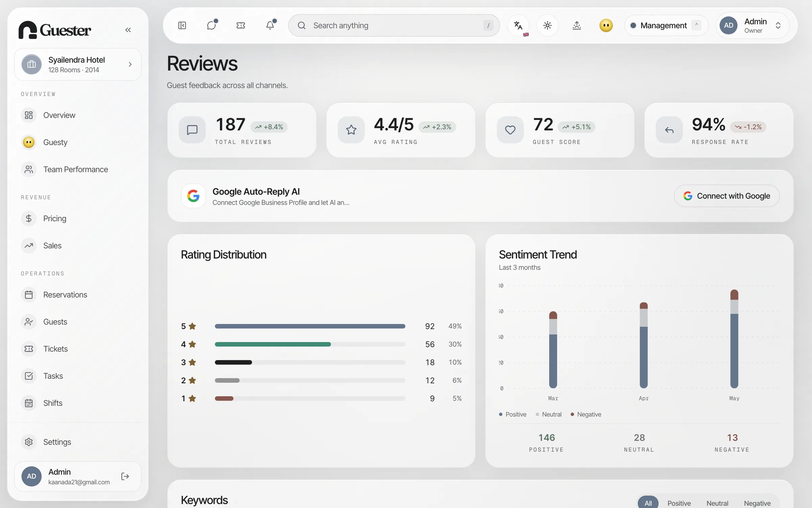Viewport: 812px width, 508px height.
Task: Open the Guesty smiley icon in top bar
Action: click(x=606, y=25)
